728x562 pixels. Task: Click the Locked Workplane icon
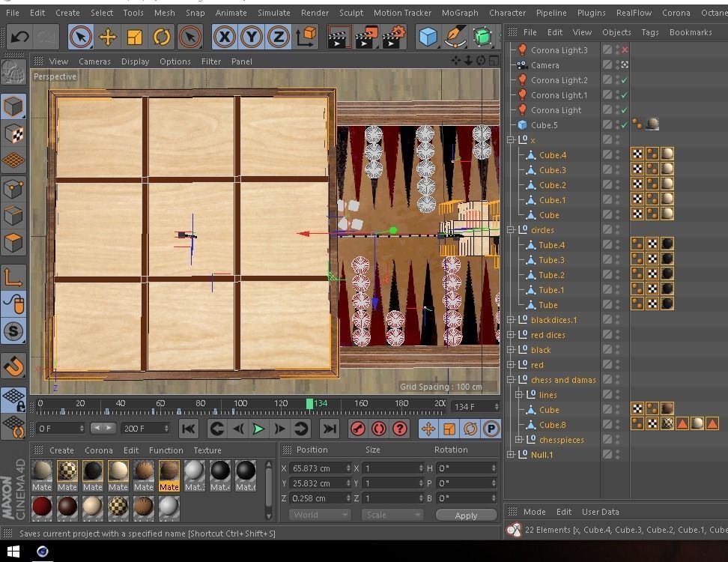click(13, 400)
